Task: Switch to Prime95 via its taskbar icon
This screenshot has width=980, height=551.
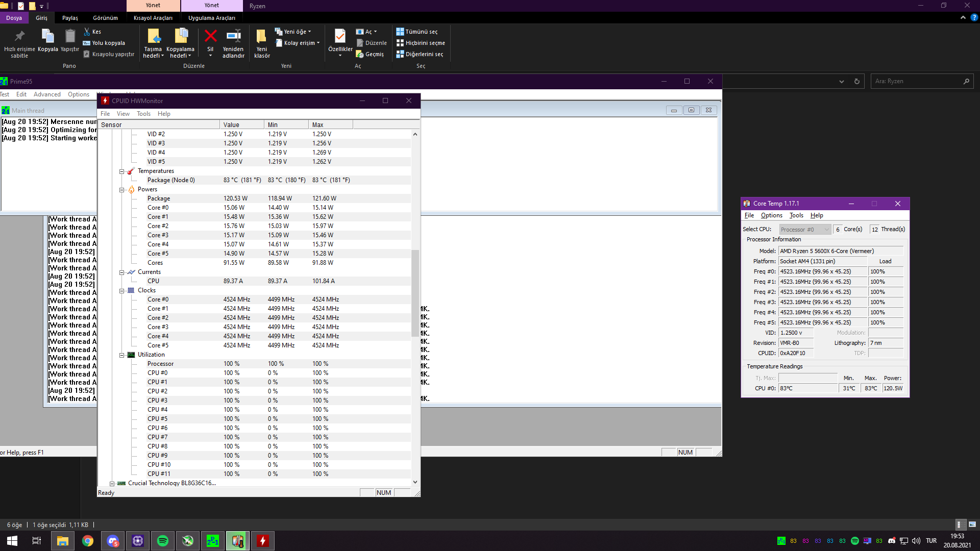Action: (x=213, y=541)
